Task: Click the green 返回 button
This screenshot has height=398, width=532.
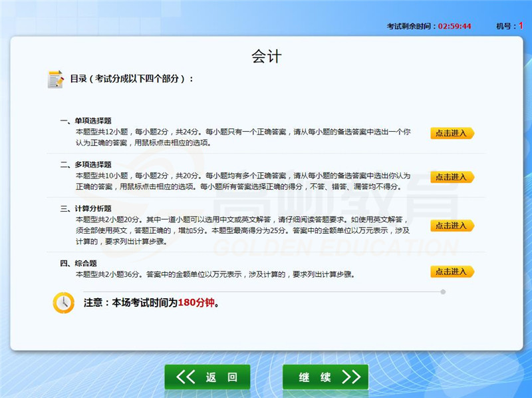Action: coord(207,377)
